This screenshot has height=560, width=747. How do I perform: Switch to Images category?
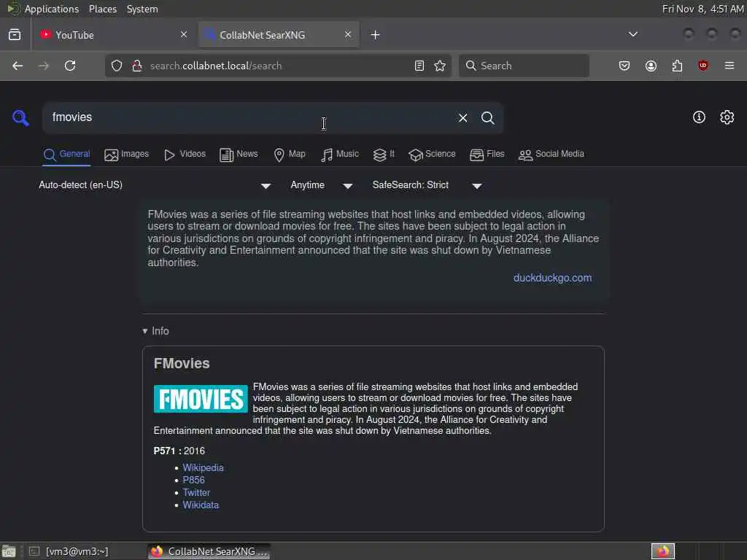click(127, 155)
